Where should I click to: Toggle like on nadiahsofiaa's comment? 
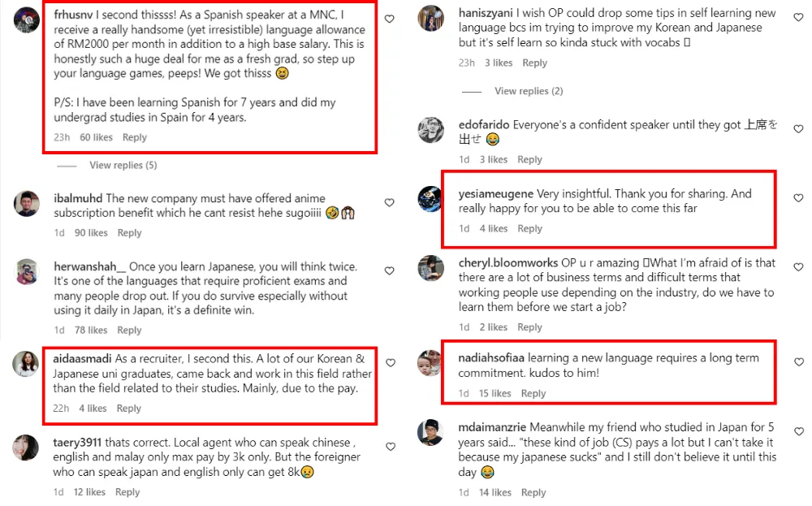pyautogui.click(x=798, y=362)
